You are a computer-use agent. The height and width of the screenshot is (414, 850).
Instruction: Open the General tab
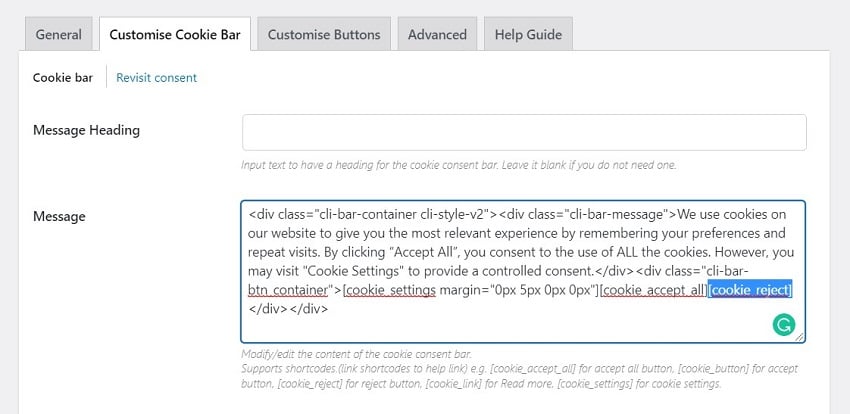click(59, 34)
